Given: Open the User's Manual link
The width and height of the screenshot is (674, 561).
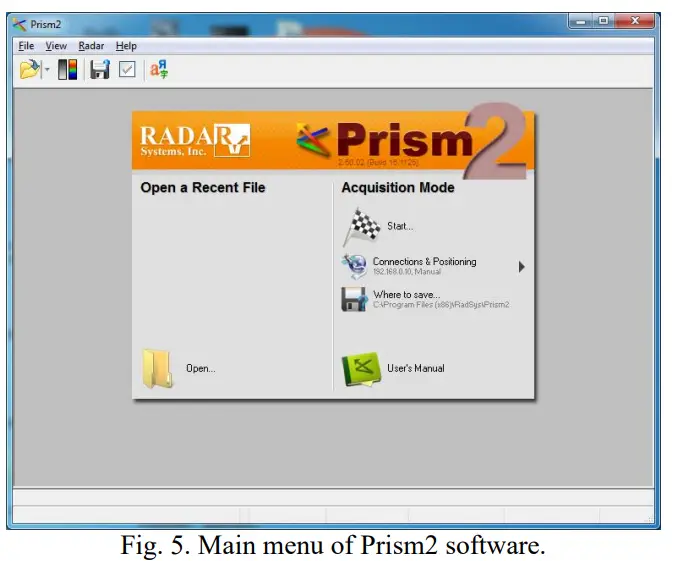Looking at the screenshot, I should pos(416,368).
